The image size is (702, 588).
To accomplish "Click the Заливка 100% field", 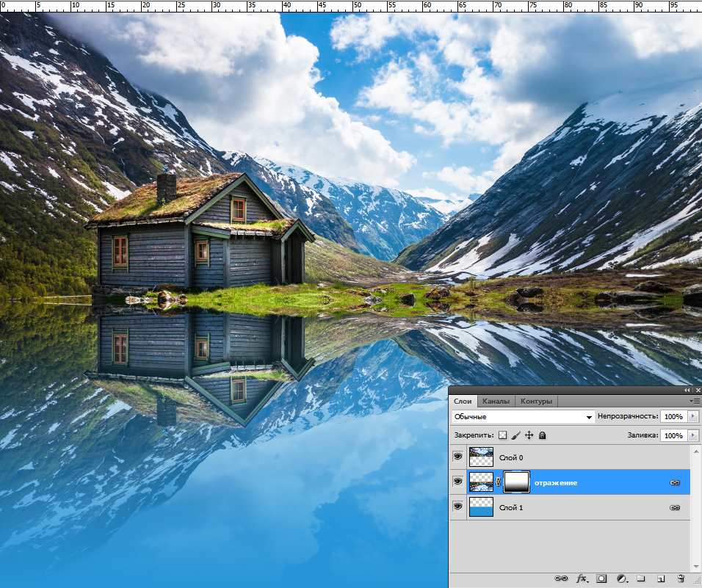I will coord(673,435).
